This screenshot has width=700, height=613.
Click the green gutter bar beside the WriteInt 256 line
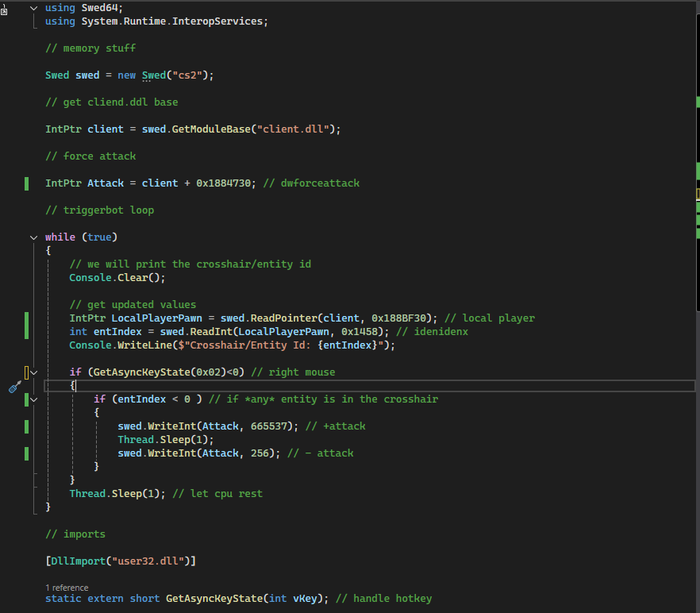[x=26, y=453]
